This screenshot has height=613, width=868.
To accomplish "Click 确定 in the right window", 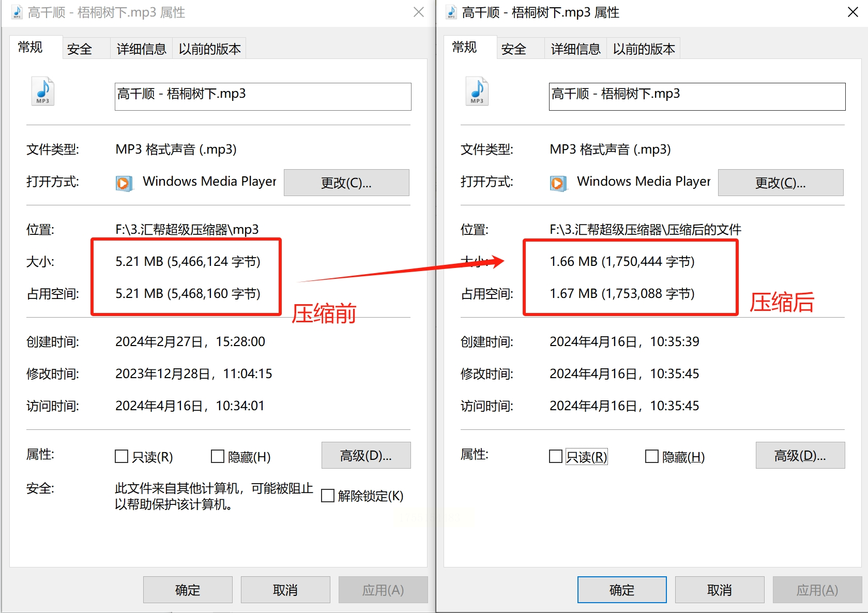I will coord(622,590).
